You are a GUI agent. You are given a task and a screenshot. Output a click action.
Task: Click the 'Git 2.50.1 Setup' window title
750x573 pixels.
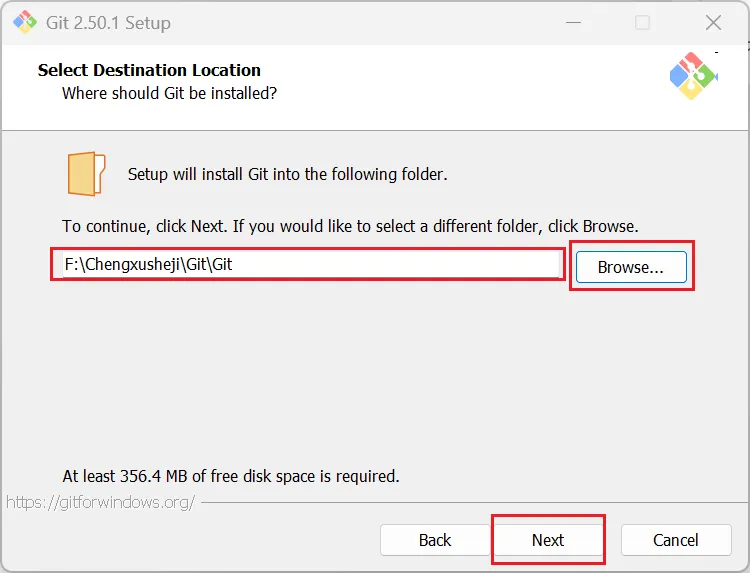[108, 23]
